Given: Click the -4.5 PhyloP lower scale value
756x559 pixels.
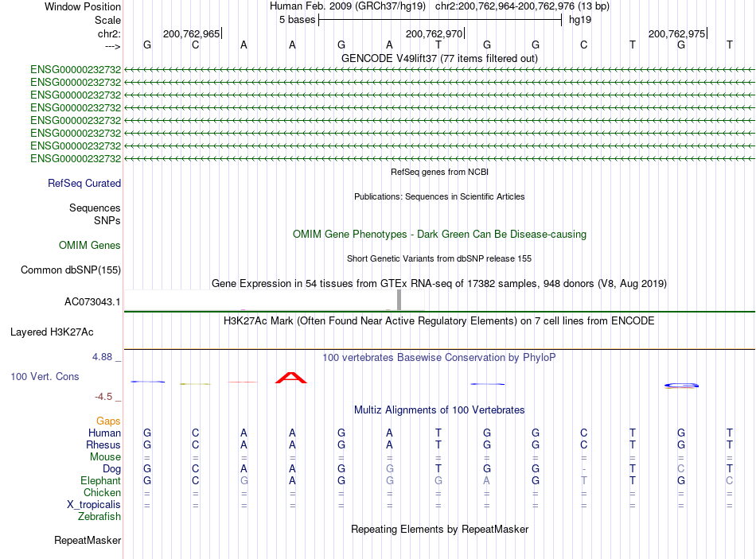Looking at the screenshot, I should click(103, 397).
